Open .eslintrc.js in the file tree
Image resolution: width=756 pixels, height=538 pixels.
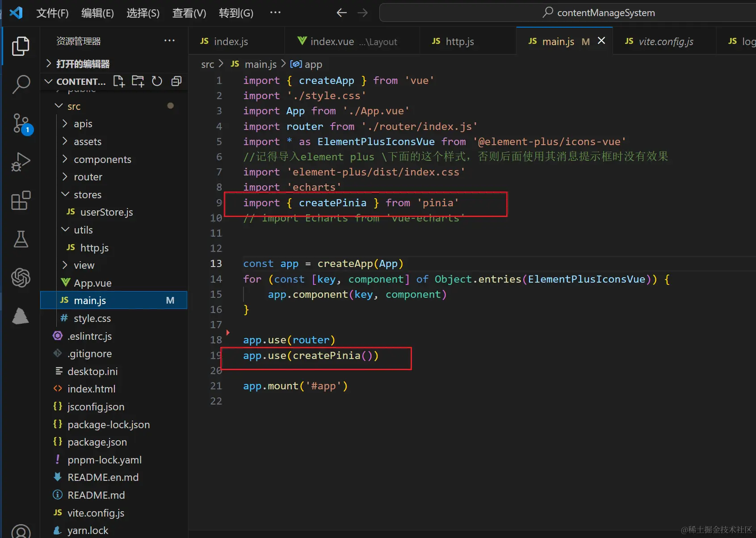tap(114, 336)
